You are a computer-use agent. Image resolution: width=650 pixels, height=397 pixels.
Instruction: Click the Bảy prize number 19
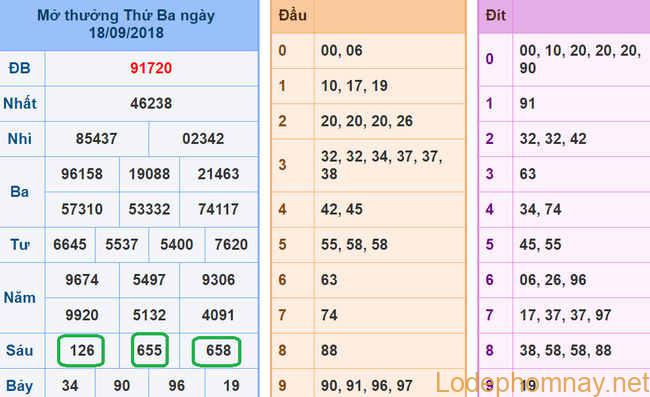pos(231,386)
